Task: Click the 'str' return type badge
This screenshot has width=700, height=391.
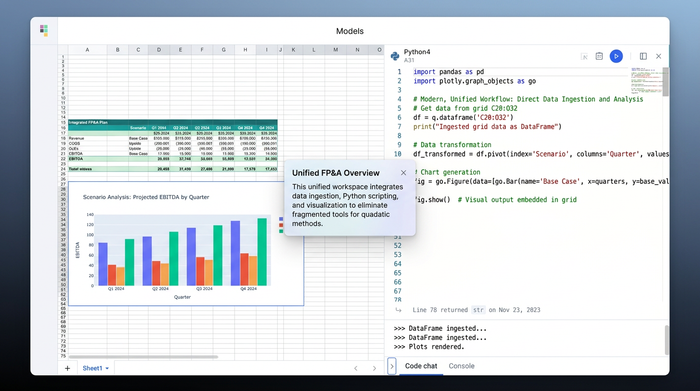Action: (x=478, y=310)
